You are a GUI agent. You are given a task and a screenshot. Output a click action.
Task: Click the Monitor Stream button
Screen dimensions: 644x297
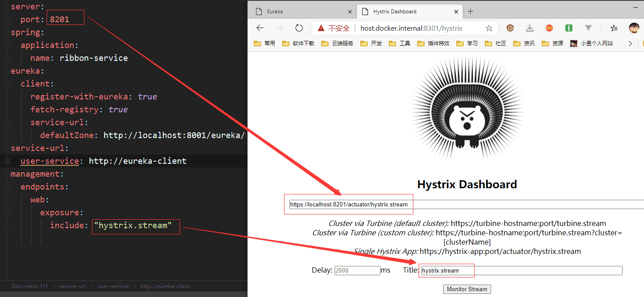pyautogui.click(x=467, y=289)
